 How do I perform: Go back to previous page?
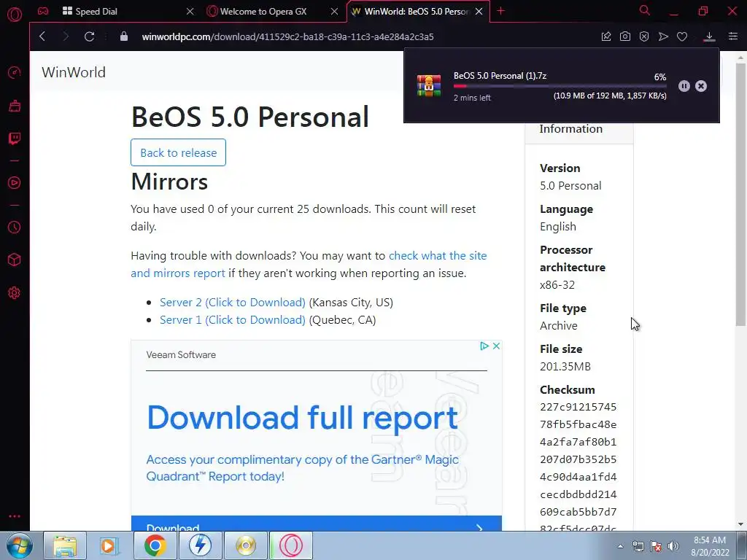click(x=42, y=36)
